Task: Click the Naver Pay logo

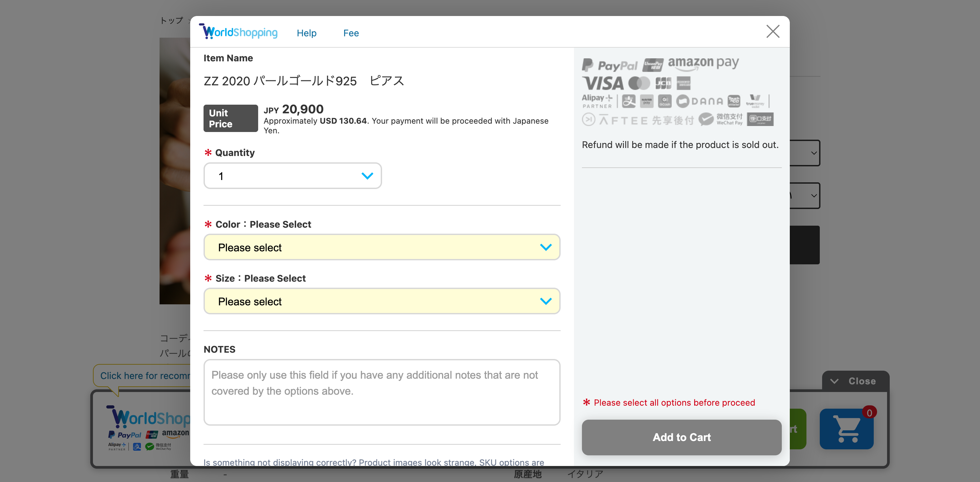Action: click(646, 101)
